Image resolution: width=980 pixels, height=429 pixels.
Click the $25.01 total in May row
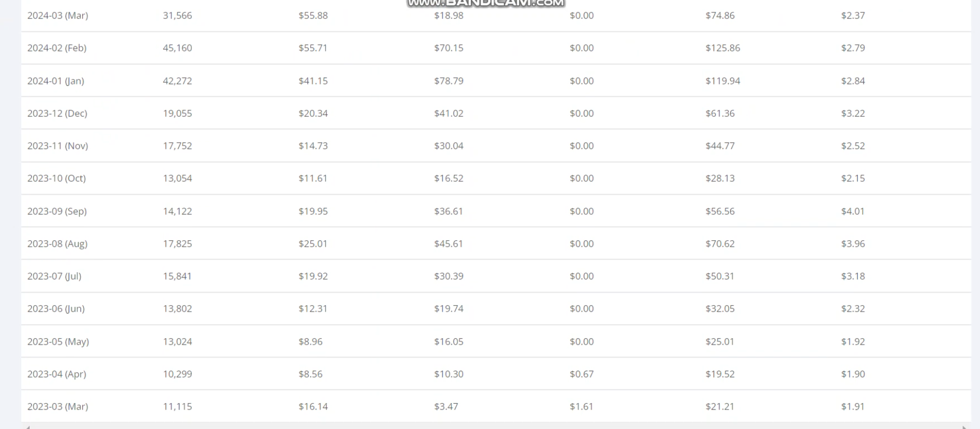tap(720, 342)
